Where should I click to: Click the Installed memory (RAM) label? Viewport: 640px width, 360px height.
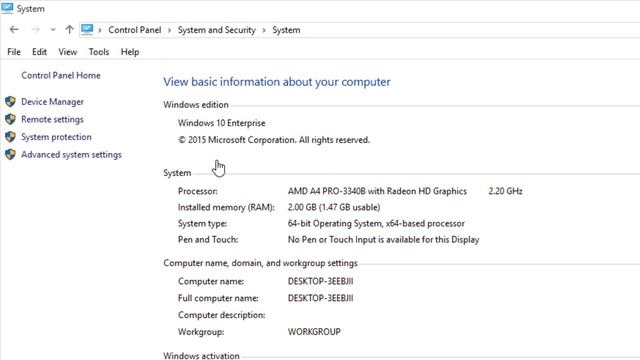point(226,207)
